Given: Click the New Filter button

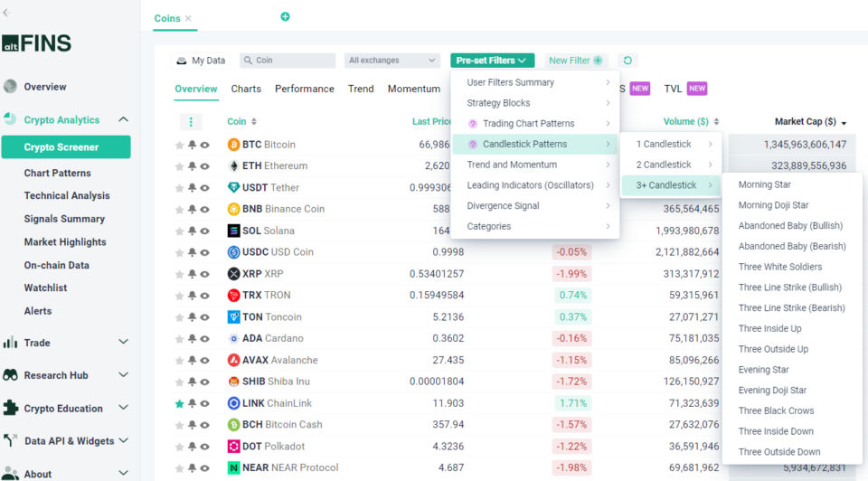Looking at the screenshot, I should point(575,61).
